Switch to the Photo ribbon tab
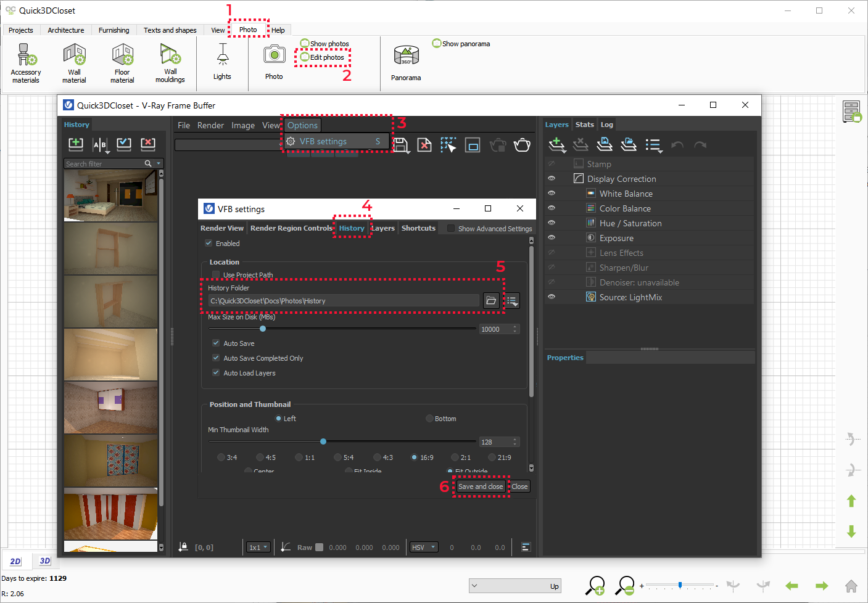The width and height of the screenshot is (868, 603). (248, 30)
